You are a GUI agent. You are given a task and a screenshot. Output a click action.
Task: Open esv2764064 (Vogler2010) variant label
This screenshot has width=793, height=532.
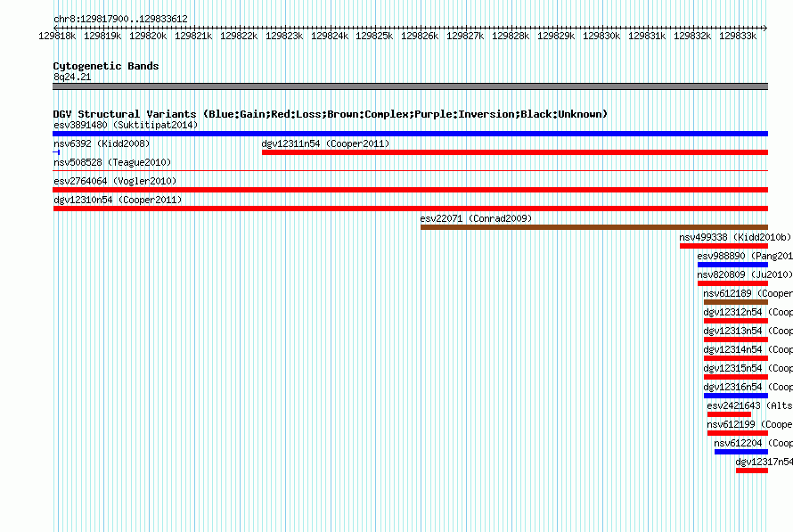click(115, 181)
